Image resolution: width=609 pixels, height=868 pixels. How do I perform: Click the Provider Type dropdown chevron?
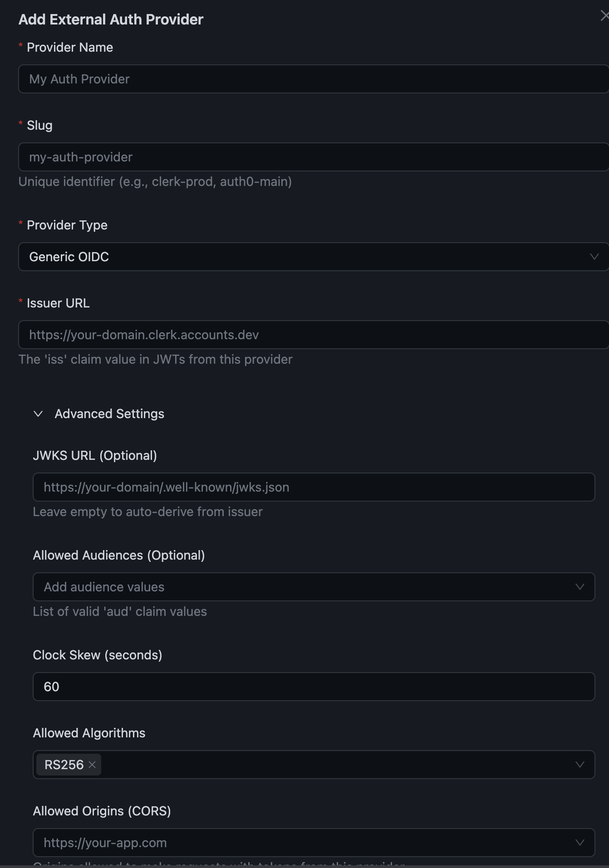(x=594, y=257)
